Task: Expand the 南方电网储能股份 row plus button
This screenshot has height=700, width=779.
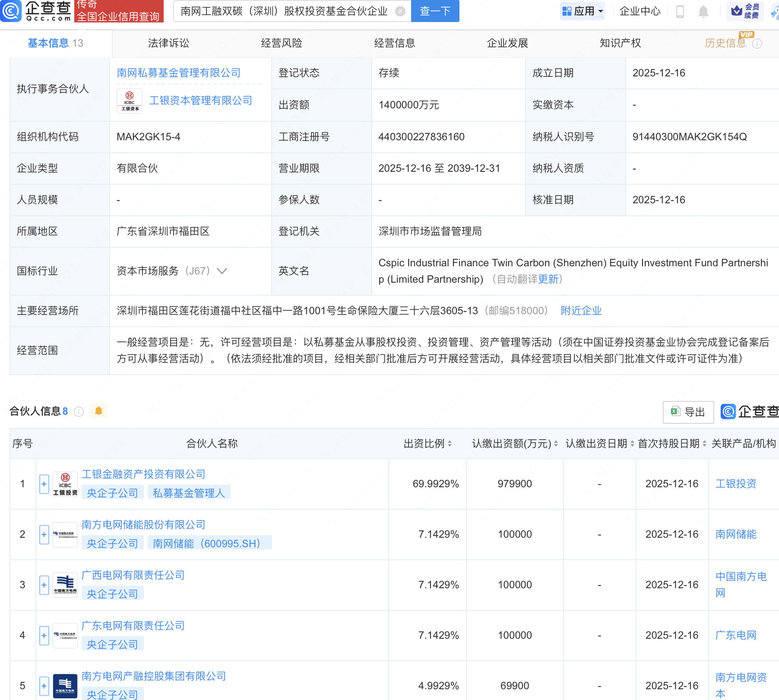Action: tap(44, 535)
